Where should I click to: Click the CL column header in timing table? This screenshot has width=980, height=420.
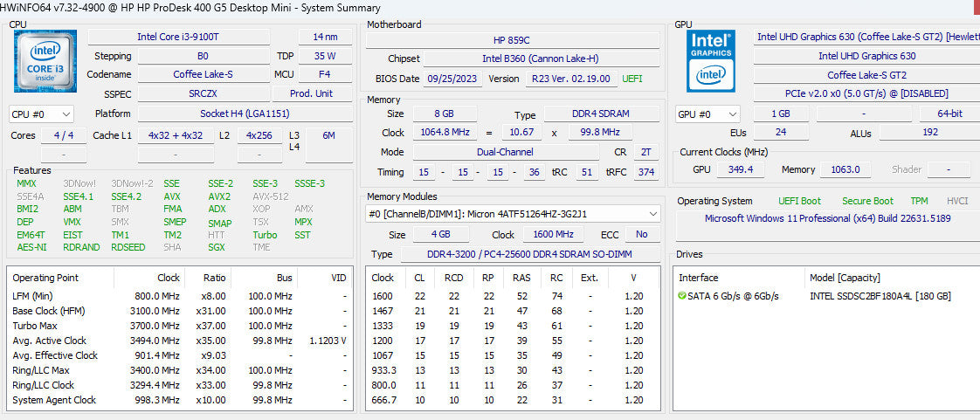coord(418,278)
